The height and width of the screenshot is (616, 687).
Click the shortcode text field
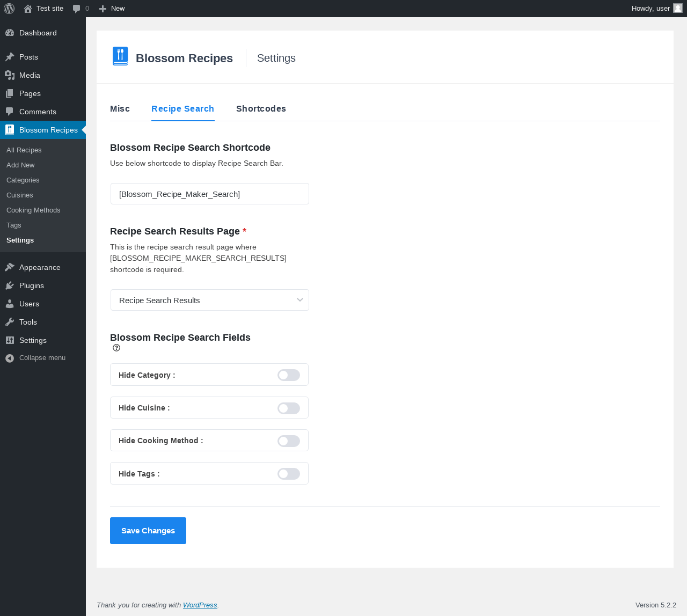coord(210,194)
